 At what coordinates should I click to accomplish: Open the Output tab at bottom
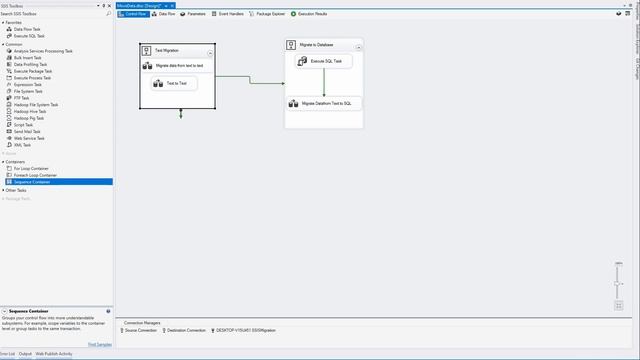[25, 354]
